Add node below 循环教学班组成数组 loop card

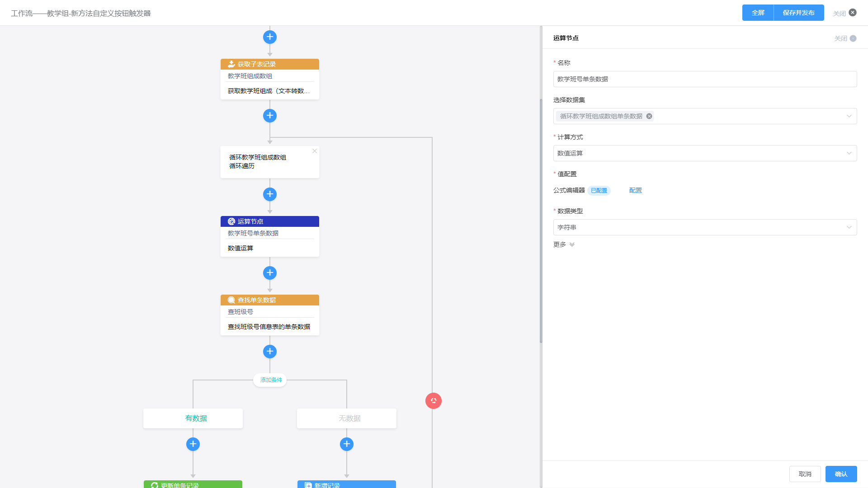click(x=270, y=194)
